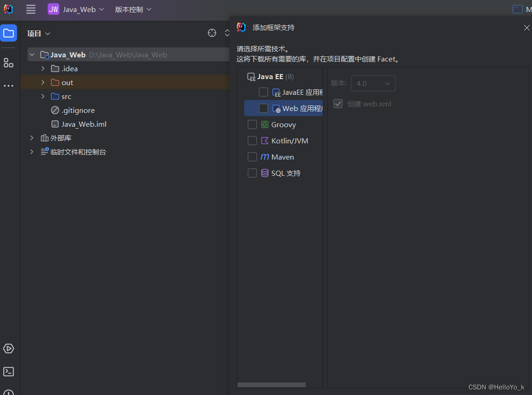The image size is (532, 395).
Task: Expand the out folder
Action: [x=43, y=82]
